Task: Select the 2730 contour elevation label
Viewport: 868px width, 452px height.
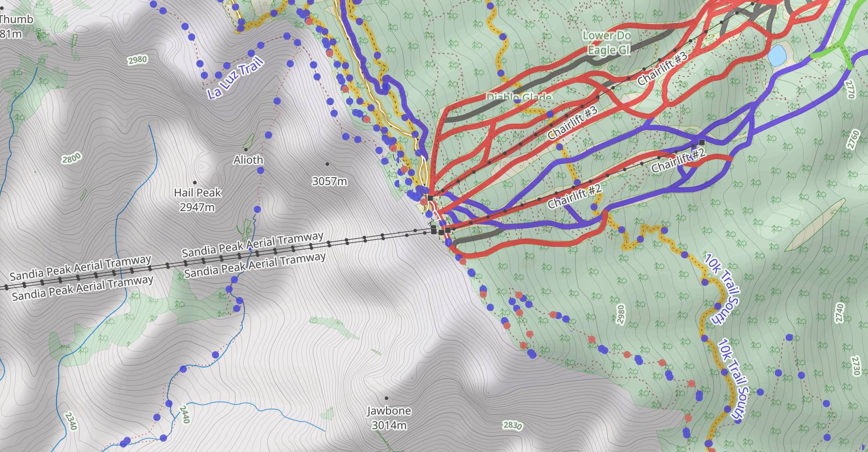Action: point(855,366)
